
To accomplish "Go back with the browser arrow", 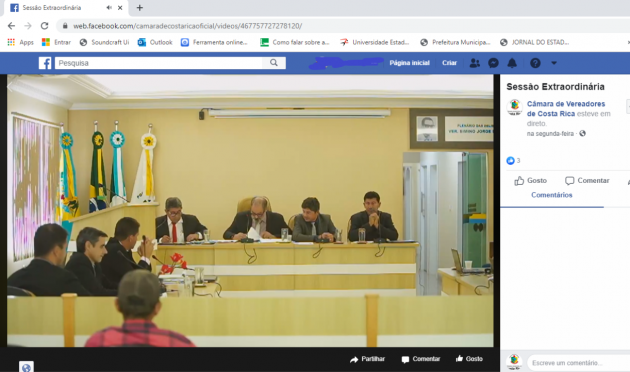I will [11, 26].
